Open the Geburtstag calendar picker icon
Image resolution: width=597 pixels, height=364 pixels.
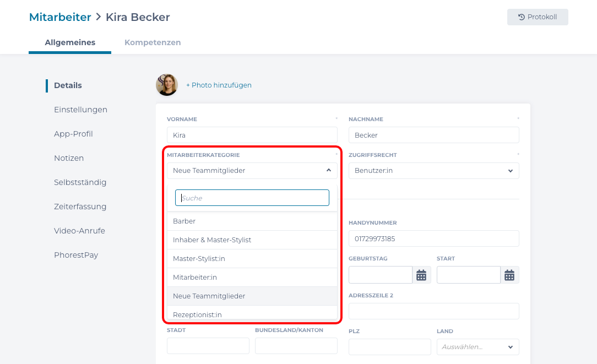click(x=421, y=275)
